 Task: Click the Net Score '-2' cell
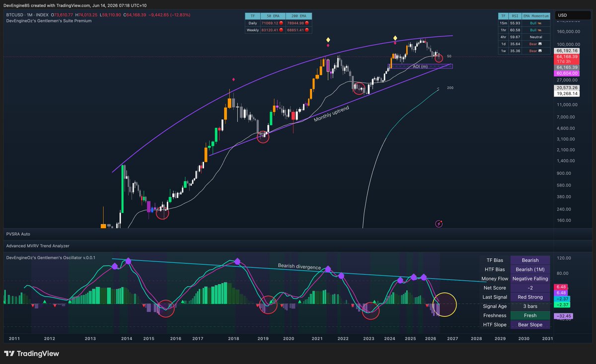click(530, 288)
